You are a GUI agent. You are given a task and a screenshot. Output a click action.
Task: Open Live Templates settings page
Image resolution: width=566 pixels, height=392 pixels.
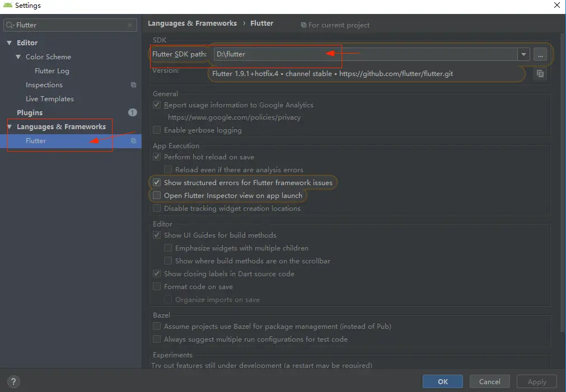pos(49,99)
